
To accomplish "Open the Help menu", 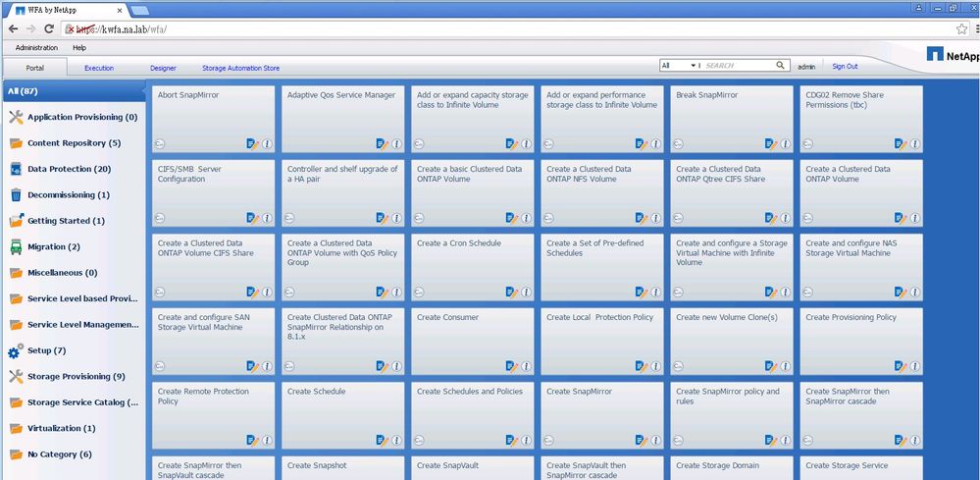I will tap(79, 47).
